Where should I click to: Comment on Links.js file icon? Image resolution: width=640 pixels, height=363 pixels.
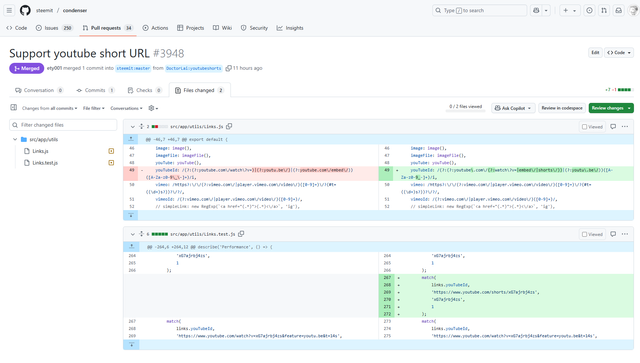pos(613,127)
